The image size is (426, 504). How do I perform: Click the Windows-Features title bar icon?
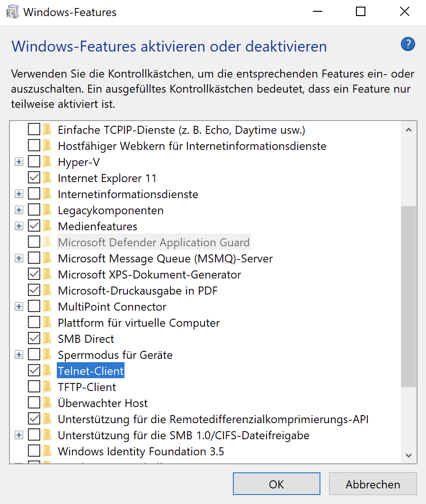pos(13,12)
